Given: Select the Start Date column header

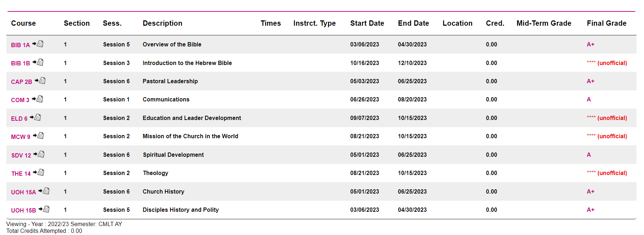Looking at the screenshot, I should coord(367,23).
